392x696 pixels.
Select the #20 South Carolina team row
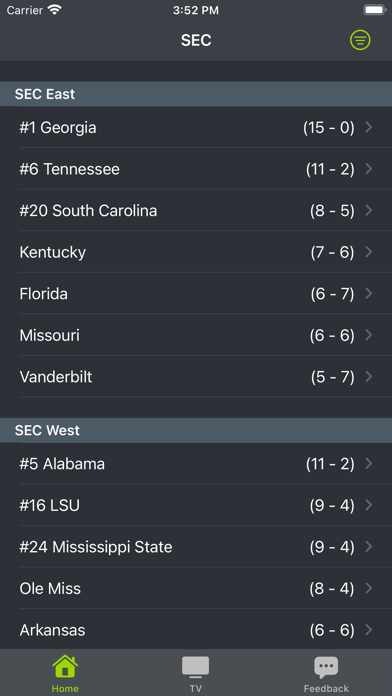click(196, 210)
